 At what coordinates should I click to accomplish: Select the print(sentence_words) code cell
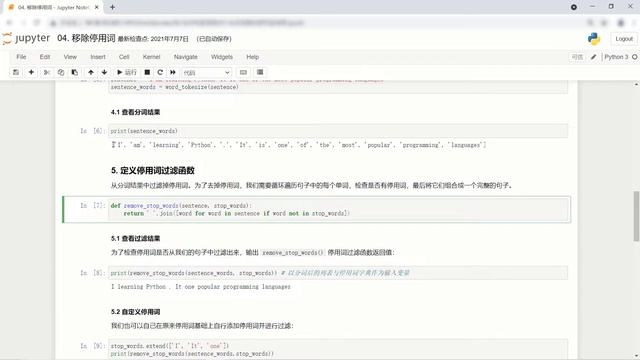(338, 131)
